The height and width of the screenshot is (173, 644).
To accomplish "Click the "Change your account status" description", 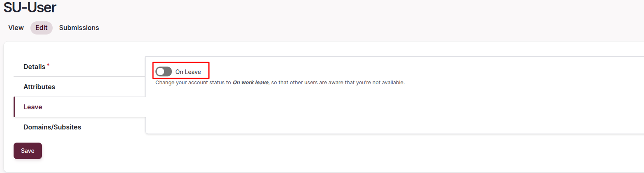I will [192, 83].
